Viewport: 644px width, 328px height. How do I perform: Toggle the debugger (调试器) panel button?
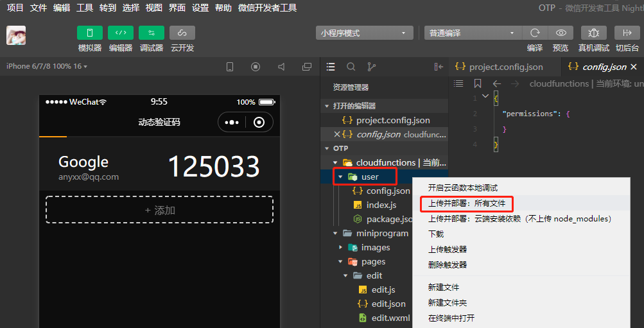coord(151,33)
